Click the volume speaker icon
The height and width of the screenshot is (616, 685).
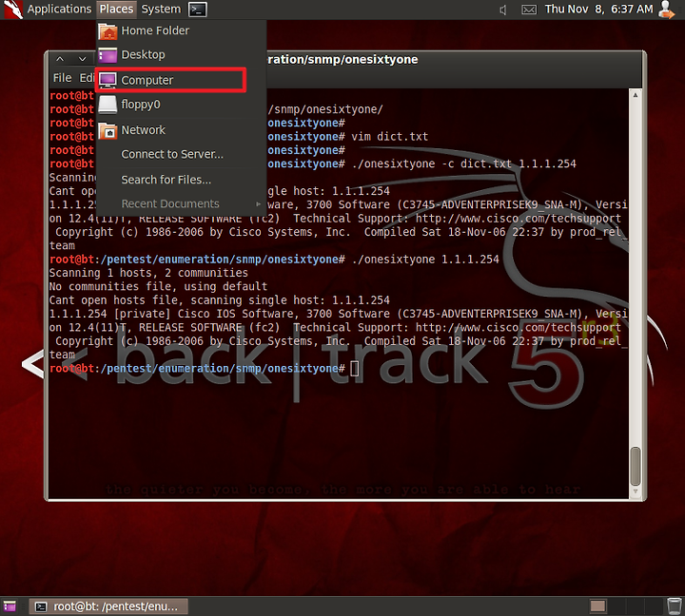click(503, 10)
